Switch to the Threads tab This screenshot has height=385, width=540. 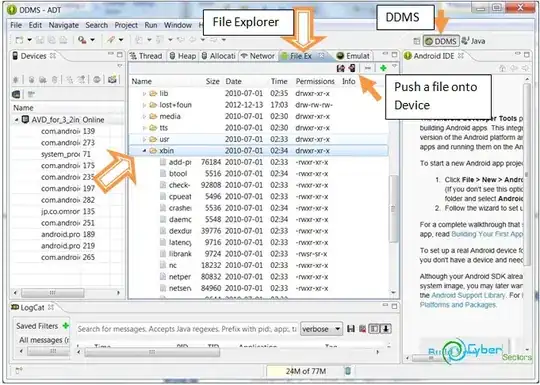pos(147,56)
